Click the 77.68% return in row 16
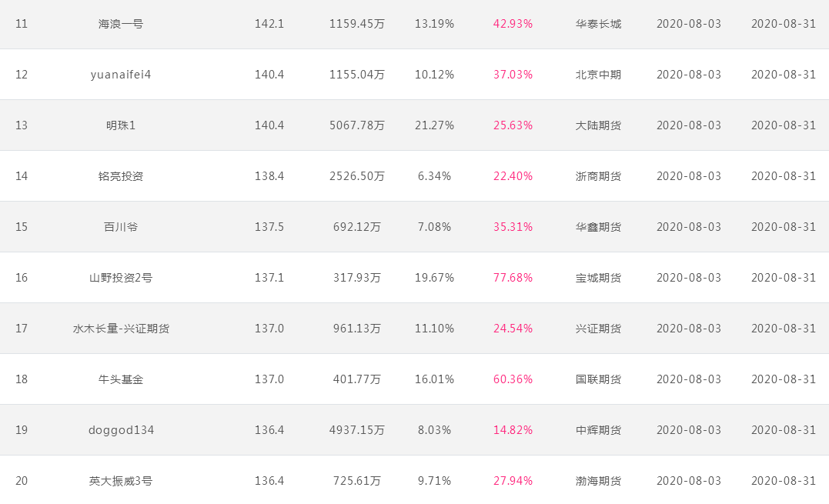Screen dimensions: 829x504 [513, 277]
